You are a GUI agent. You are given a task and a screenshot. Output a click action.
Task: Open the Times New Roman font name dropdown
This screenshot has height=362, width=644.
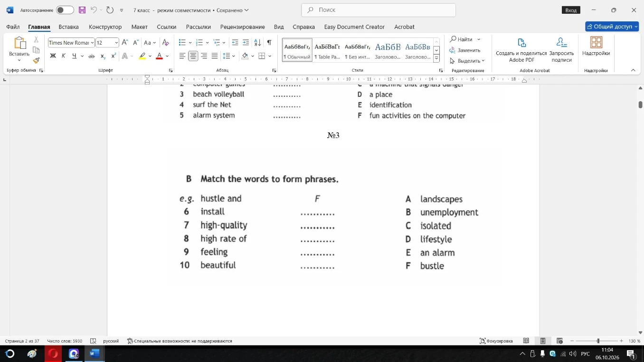click(92, 43)
